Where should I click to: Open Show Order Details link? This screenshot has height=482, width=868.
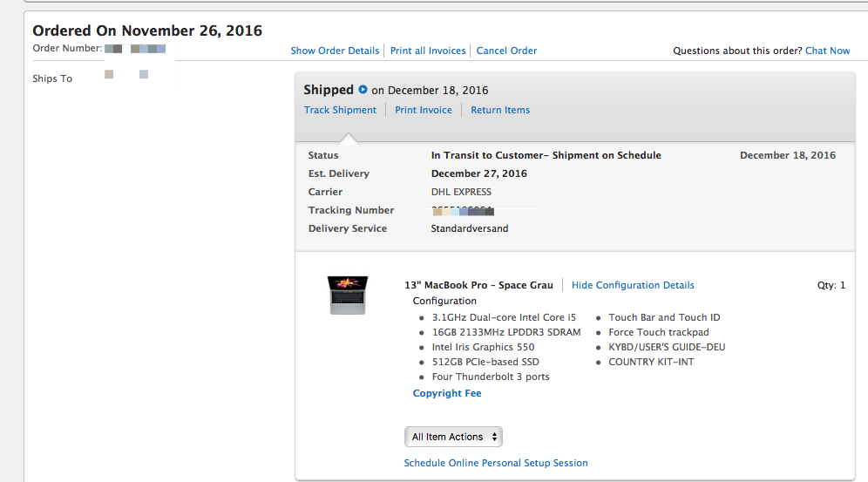pos(335,51)
